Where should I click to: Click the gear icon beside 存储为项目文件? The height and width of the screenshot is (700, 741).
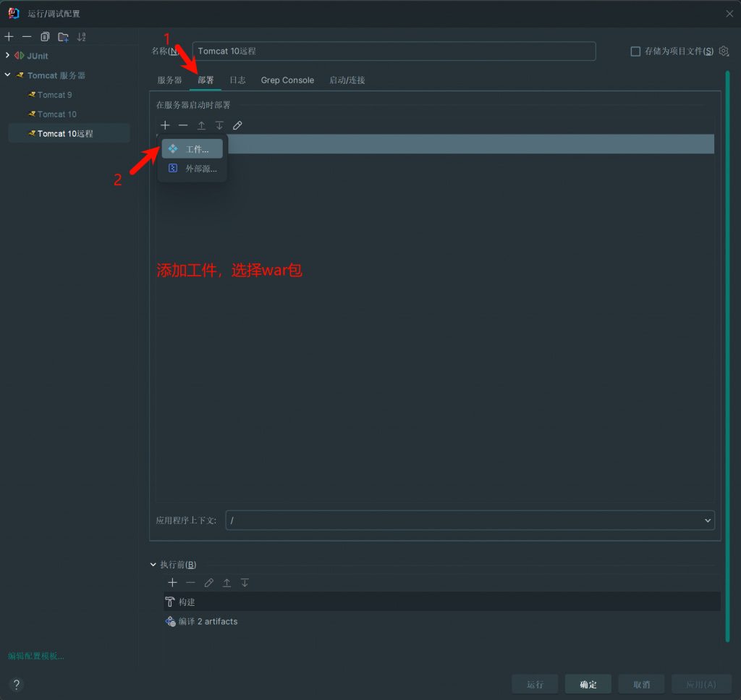(723, 51)
